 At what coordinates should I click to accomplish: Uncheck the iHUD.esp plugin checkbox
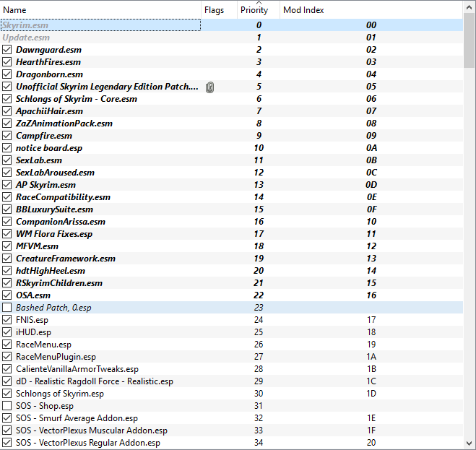click(x=7, y=332)
